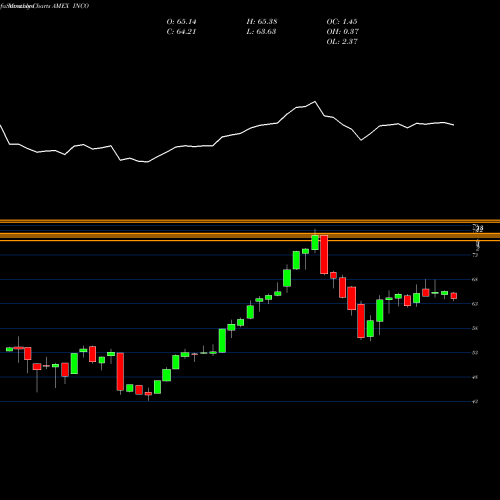
Task: Click the high price value H: 65.38
Action: point(262,22)
